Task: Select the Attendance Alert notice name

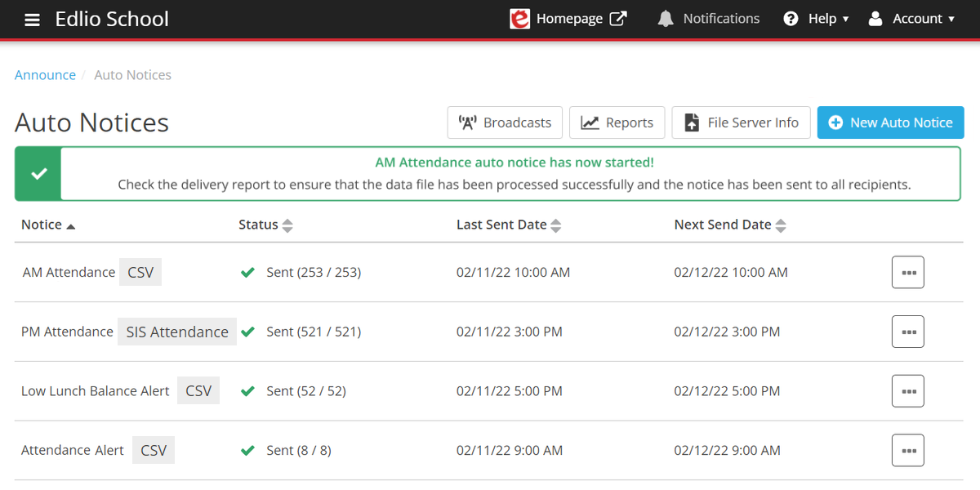Action: click(73, 450)
